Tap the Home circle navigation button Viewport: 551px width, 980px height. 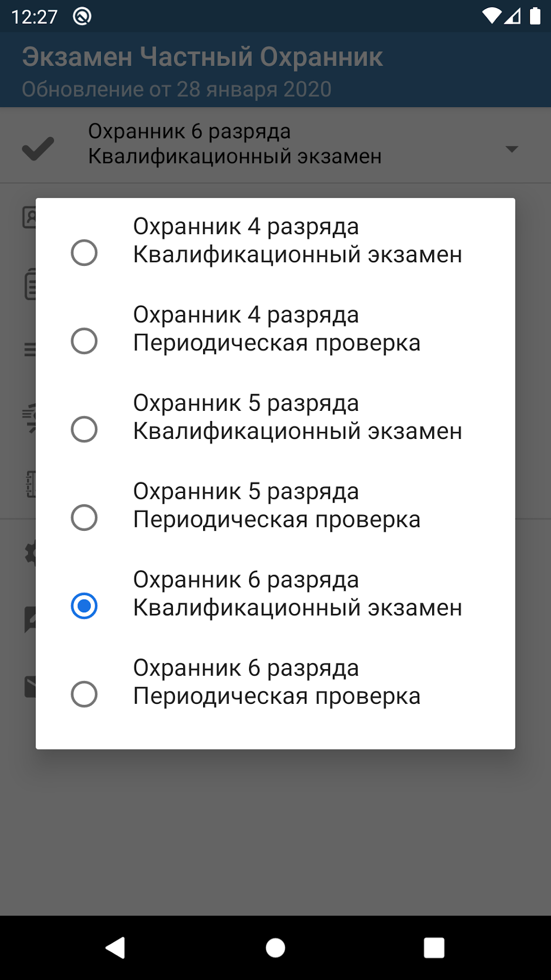point(275,948)
